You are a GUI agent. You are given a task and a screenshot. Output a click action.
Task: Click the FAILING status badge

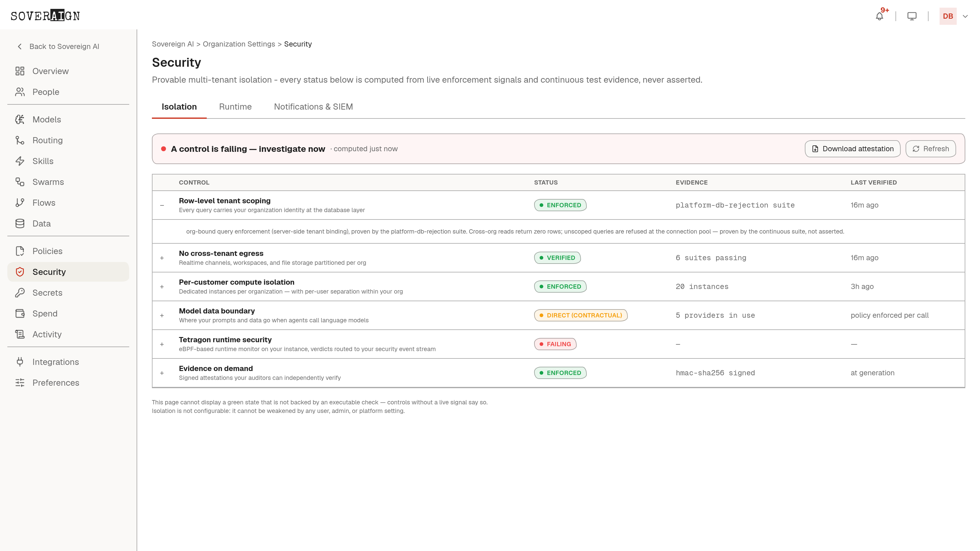tap(555, 344)
